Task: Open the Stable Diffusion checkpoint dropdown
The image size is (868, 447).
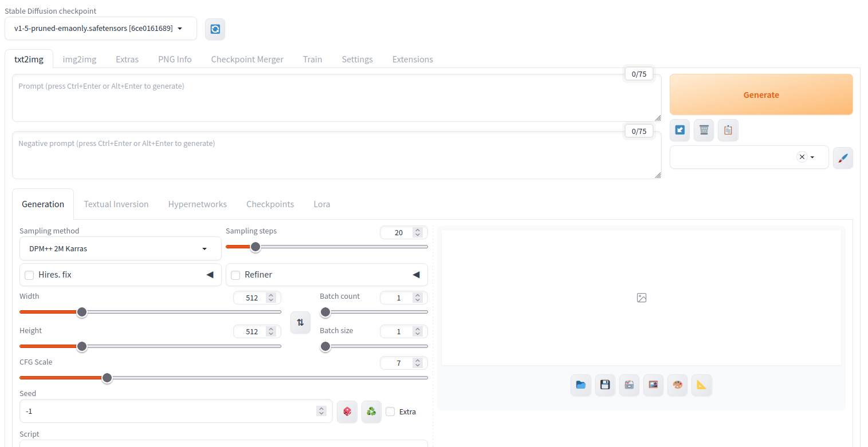Action: 100,29
